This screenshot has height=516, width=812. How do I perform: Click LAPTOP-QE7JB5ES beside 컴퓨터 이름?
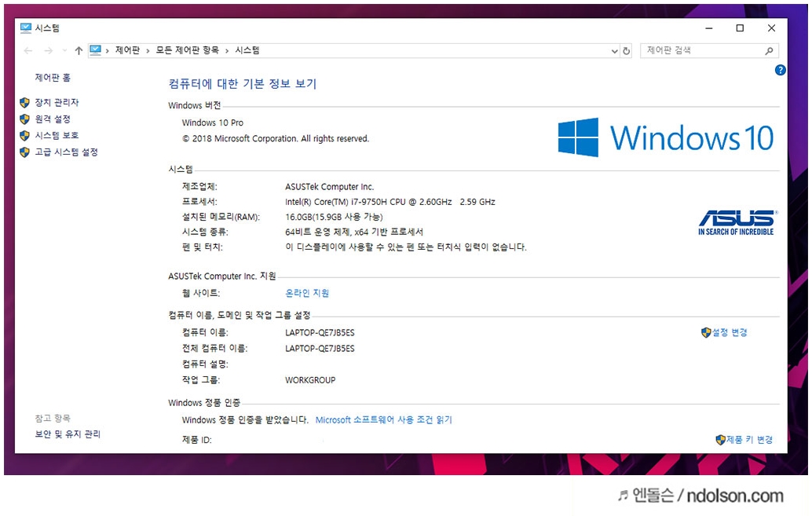pos(320,332)
